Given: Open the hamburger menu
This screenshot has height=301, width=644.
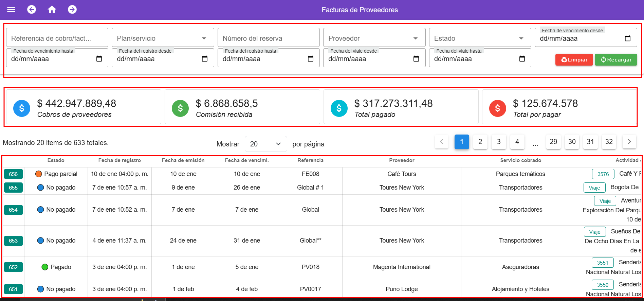Looking at the screenshot, I should click(x=11, y=10).
